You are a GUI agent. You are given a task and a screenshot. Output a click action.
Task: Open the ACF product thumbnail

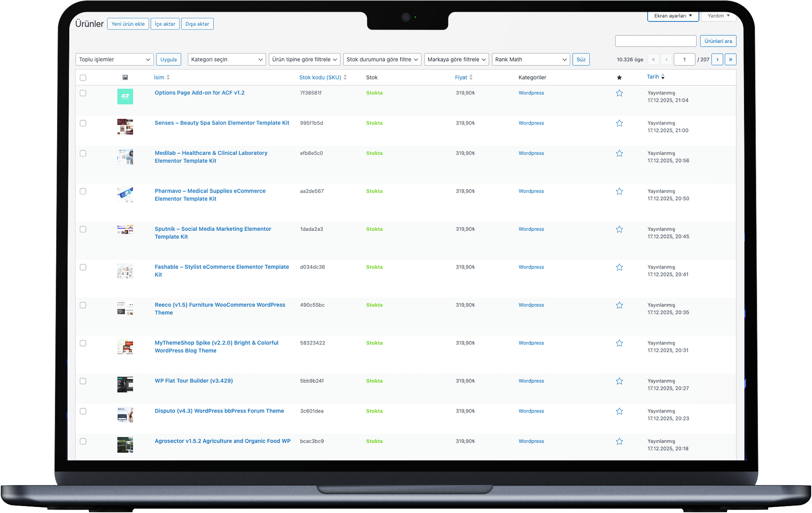coord(125,96)
